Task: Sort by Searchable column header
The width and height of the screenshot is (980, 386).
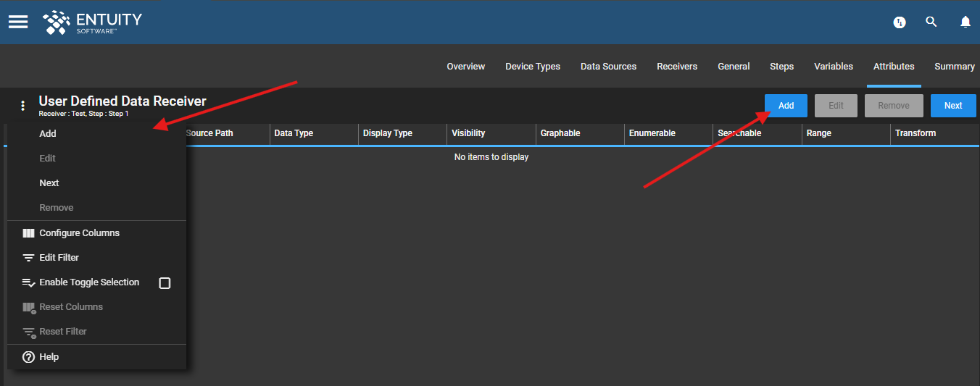Action: [739, 134]
